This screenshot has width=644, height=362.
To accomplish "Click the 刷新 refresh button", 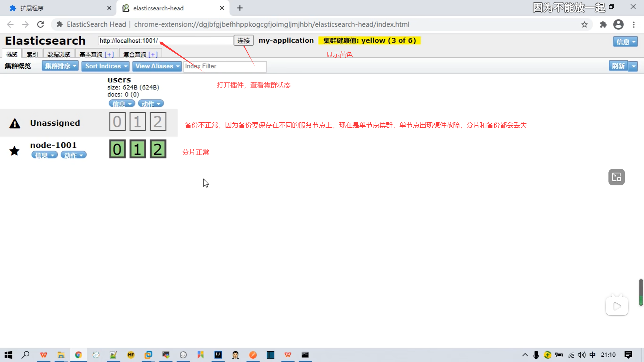I will click(618, 66).
